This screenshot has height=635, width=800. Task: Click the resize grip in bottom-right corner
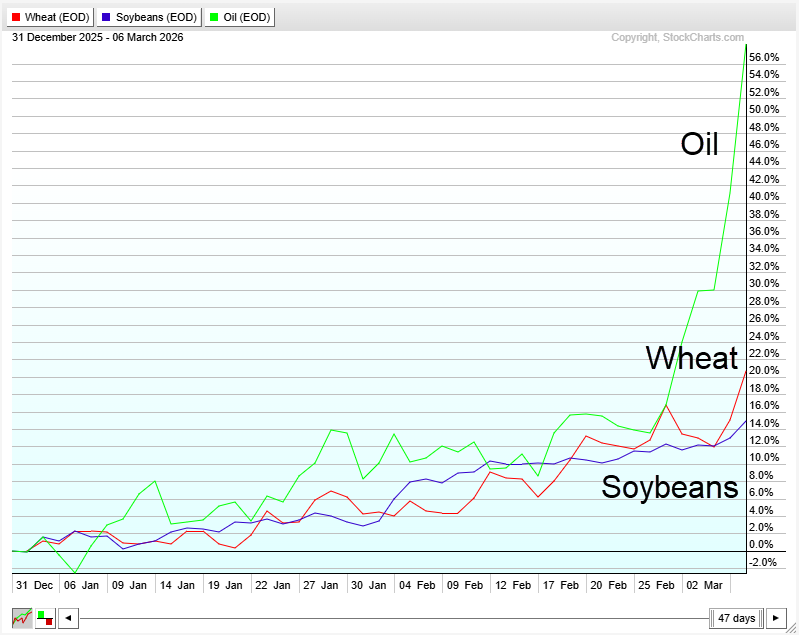[793, 628]
